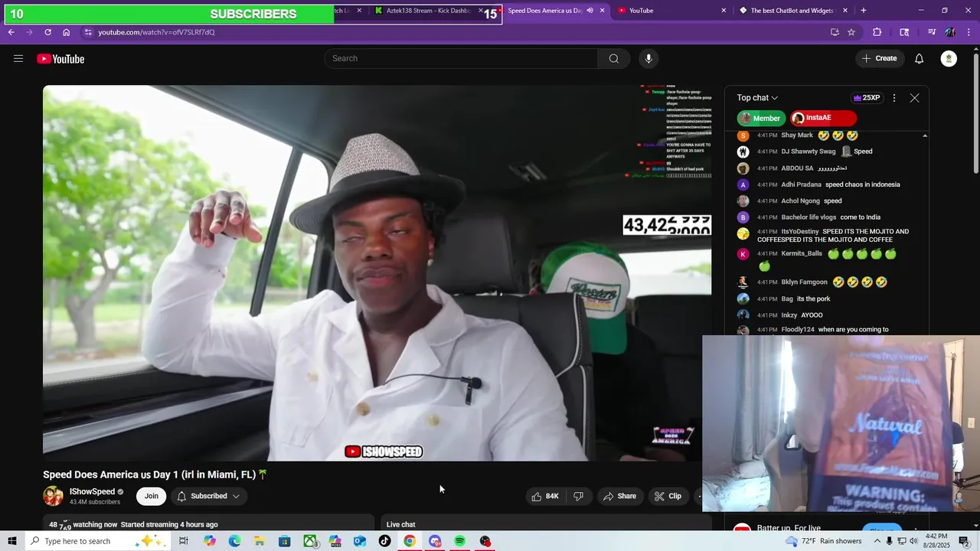Expand the Top chat mode dropdown
This screenshot has height=551, width=980.
pyautogui.click(x=757, y=98)
